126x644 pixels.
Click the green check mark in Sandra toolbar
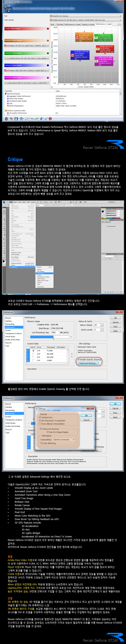(x=46, y=119)
